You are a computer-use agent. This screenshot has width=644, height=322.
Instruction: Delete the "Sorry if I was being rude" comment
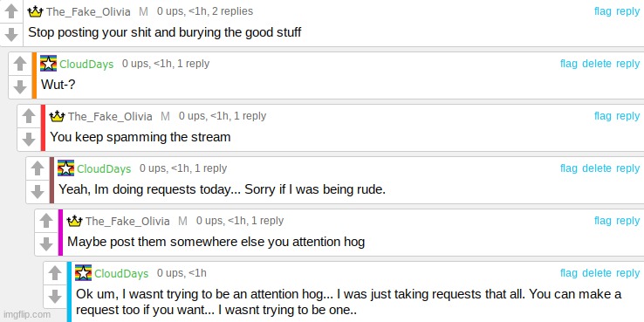coord(597,168)
